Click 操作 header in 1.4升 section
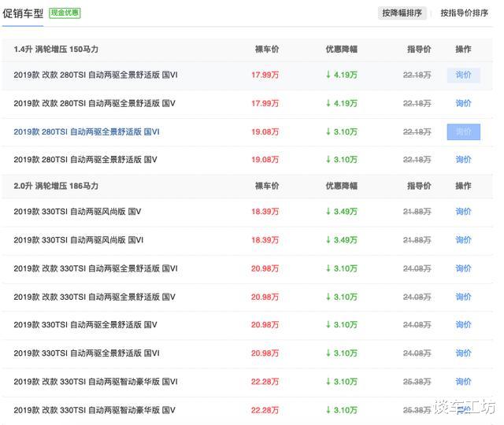Image resolution: width=504 pixels, height=425 pixels. tap(463, 49)
